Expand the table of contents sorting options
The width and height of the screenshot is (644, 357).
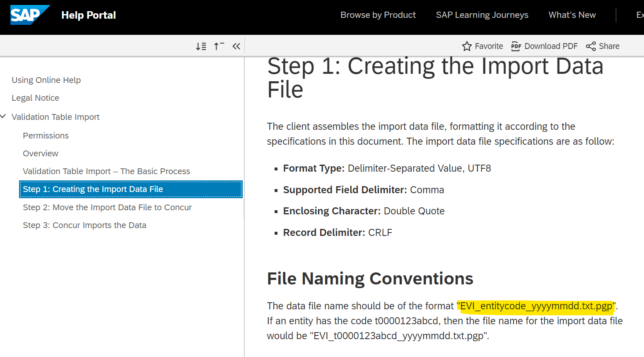(x=201, y=46)
